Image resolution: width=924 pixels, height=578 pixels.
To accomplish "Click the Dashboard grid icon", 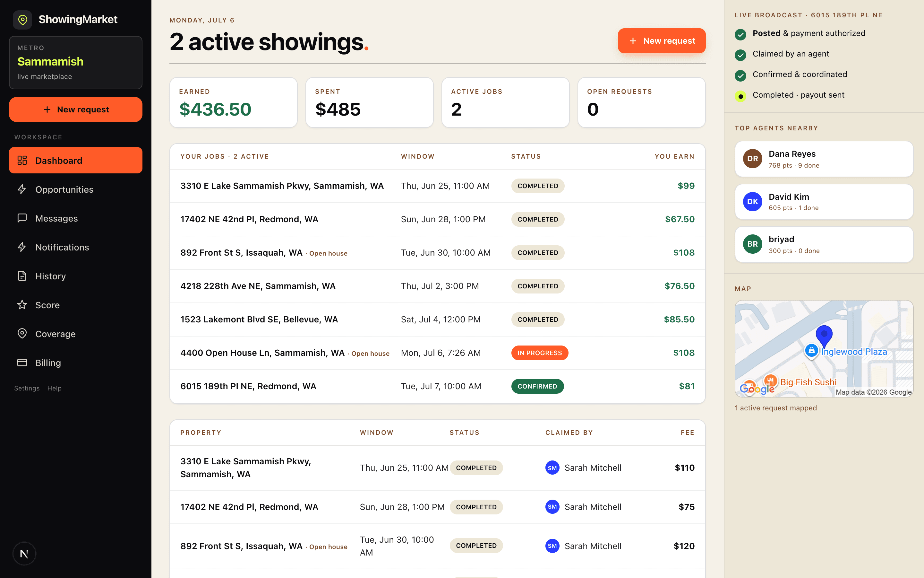I will [22, 160].
